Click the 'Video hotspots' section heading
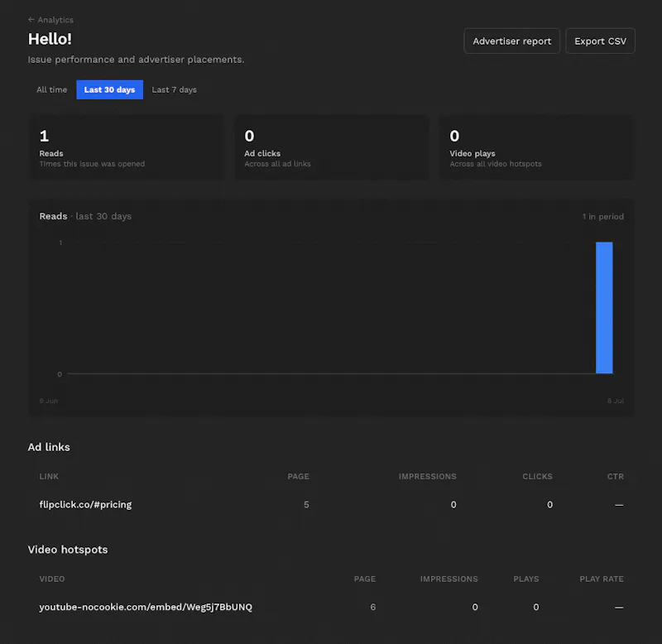Image resolution: width=662 pixels, height=644 pixels. 68,550
